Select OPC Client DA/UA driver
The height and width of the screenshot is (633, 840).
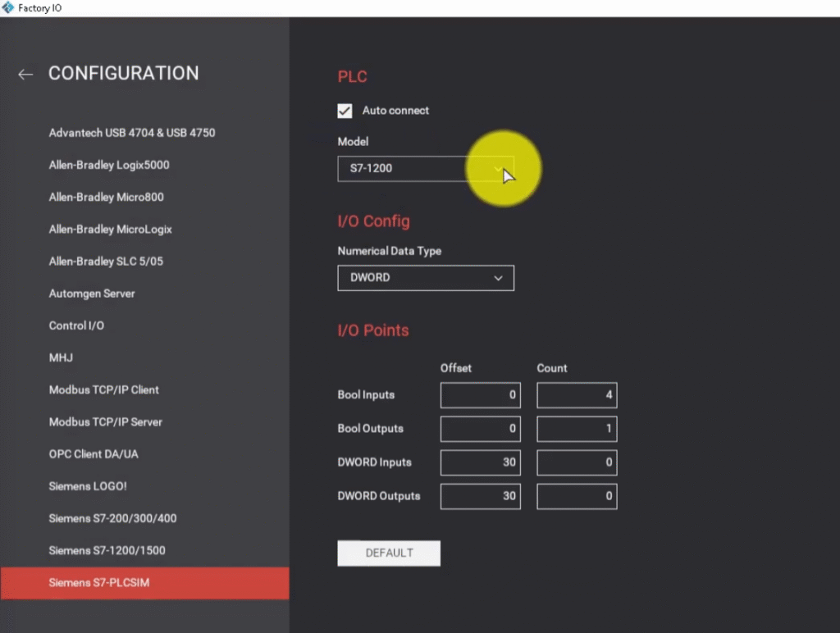tap(94, 453)
